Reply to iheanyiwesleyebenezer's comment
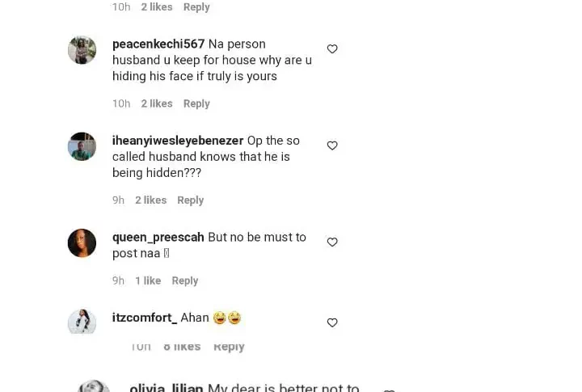 (x=191, y=200)
